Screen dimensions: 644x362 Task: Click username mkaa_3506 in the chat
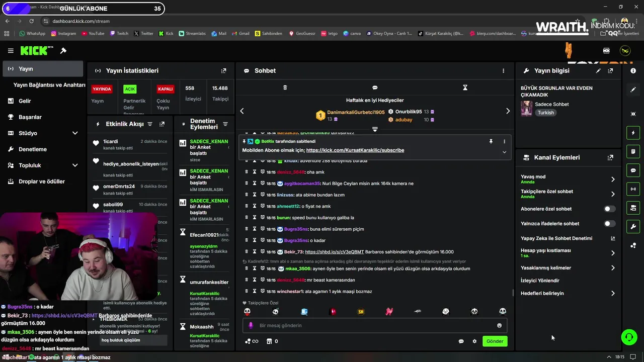[x=298, y=268]
